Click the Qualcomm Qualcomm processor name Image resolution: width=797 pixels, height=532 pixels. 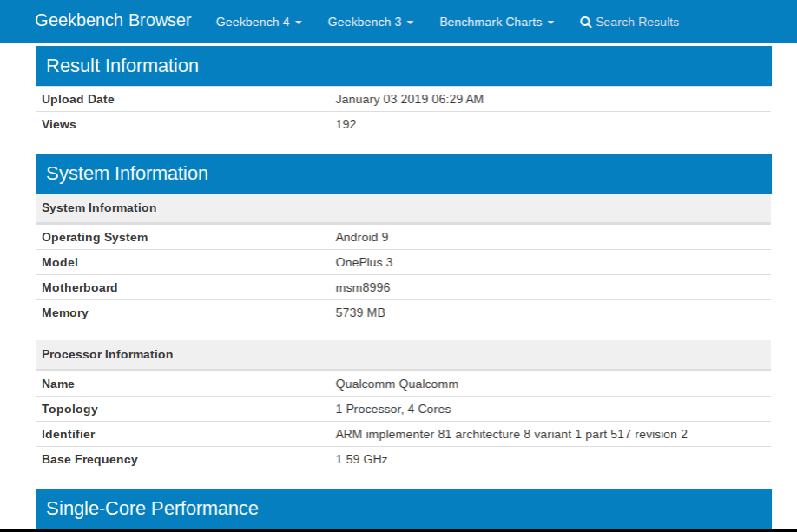tap(397, 384)
